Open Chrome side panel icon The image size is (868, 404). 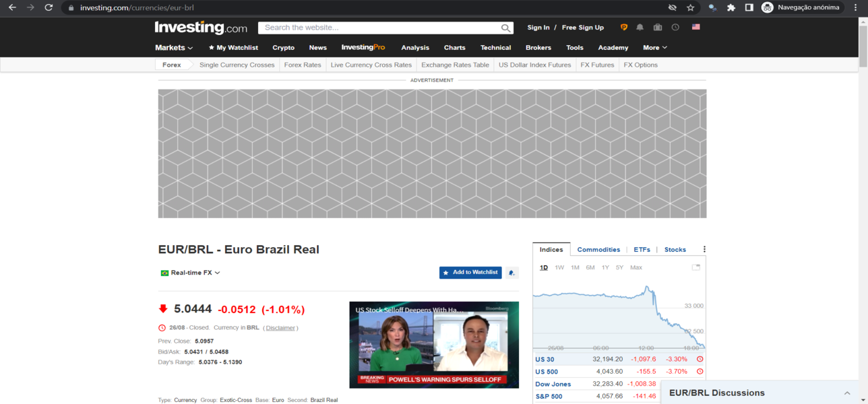(x=749, y=7)
